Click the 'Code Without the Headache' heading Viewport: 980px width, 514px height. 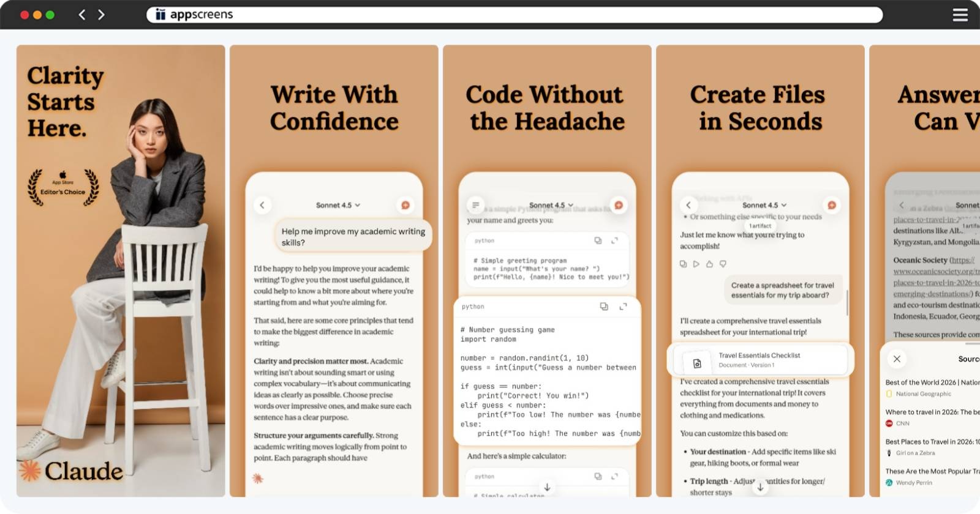tap(545, 108)
